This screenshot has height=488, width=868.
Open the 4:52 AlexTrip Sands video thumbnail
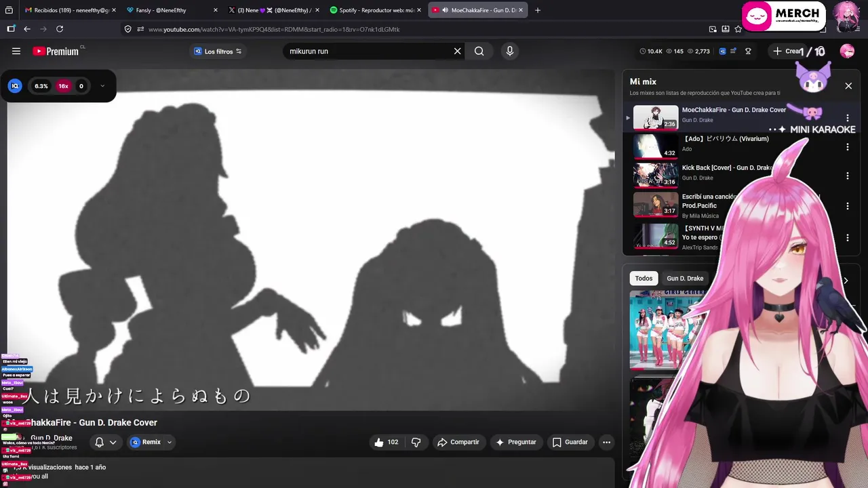tap(656, 236)
